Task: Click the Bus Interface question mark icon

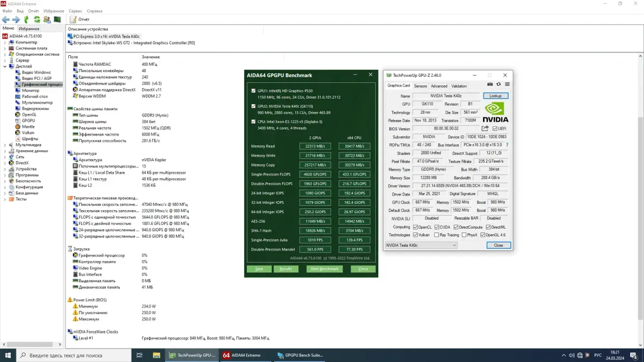Action: 507,145
